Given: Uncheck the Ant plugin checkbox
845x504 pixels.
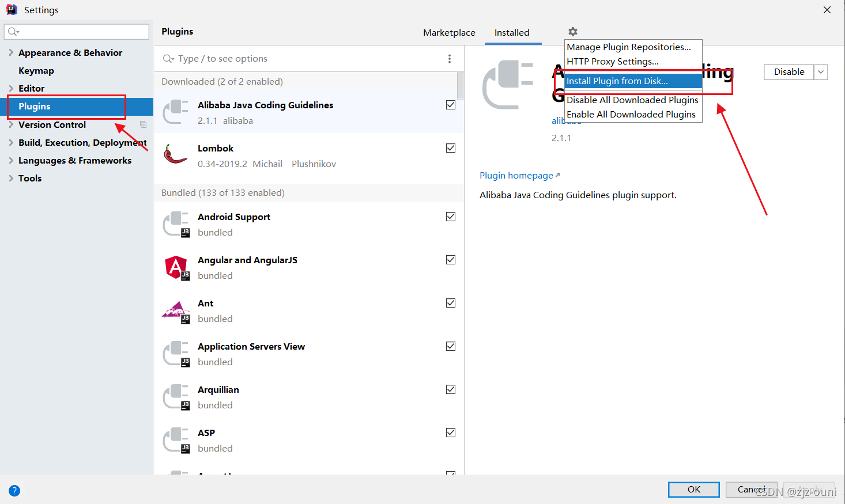Looking at the screenshot, I should (x=451, y=303).
